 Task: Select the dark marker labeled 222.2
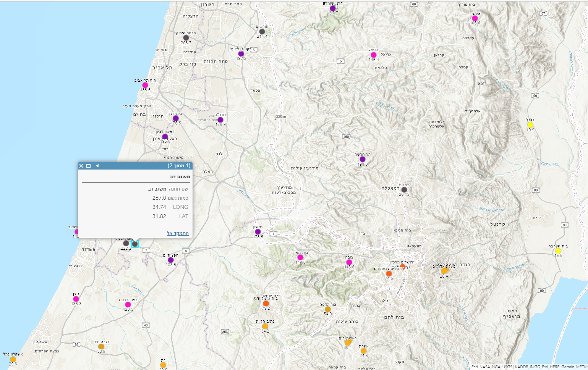(x=126, y=243)
